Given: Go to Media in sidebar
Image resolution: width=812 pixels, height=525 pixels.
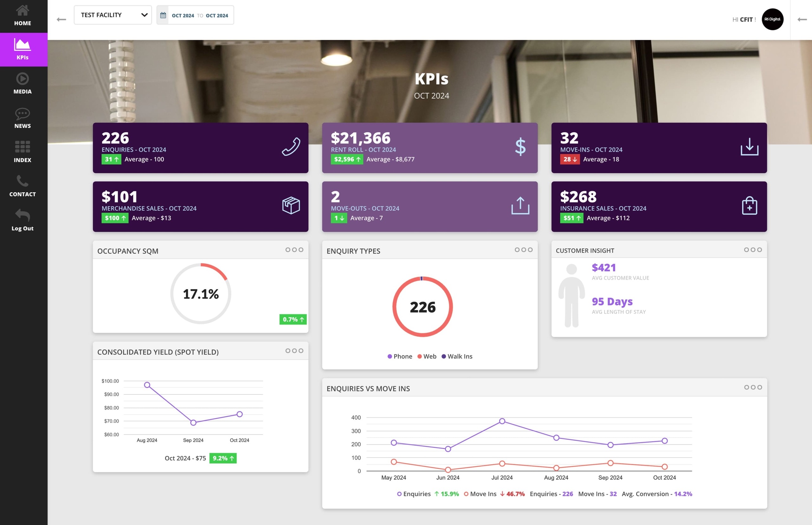Looking at the screenshot, I should click(23, 83).
